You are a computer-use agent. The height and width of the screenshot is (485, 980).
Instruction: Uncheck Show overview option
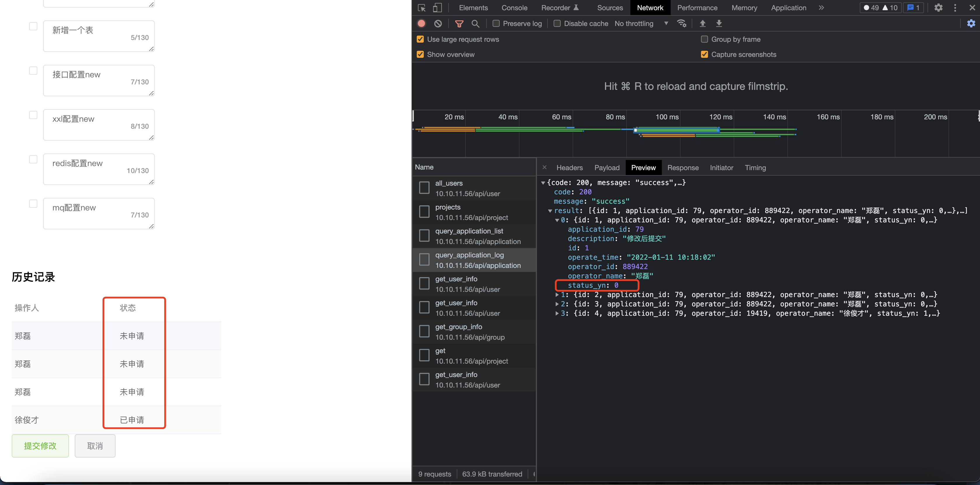coord(420,54)
